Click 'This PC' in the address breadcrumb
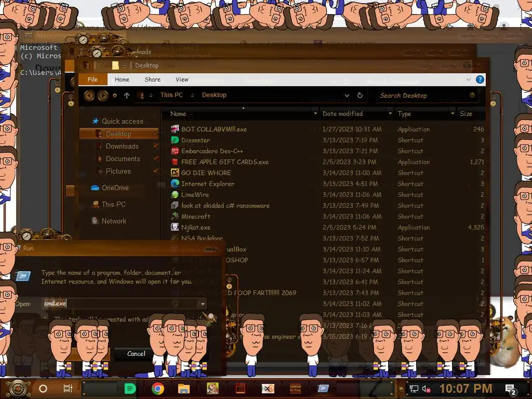The height and width of the screenshot is (399, 532). coord(171,95)
